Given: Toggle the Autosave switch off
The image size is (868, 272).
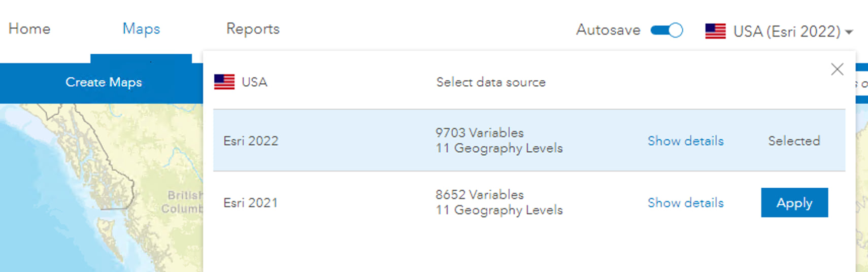Looking at the screenshot, I should [667, 30].
